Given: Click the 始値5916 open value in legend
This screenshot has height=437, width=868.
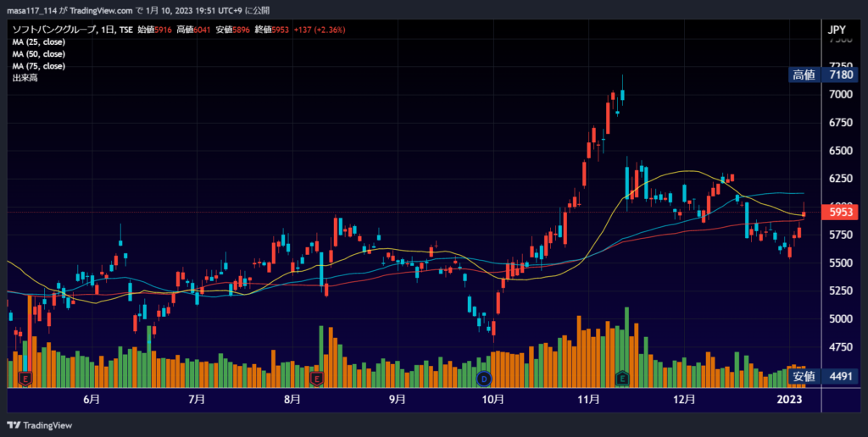Looking at the screenshot, I should pos(154,30).
